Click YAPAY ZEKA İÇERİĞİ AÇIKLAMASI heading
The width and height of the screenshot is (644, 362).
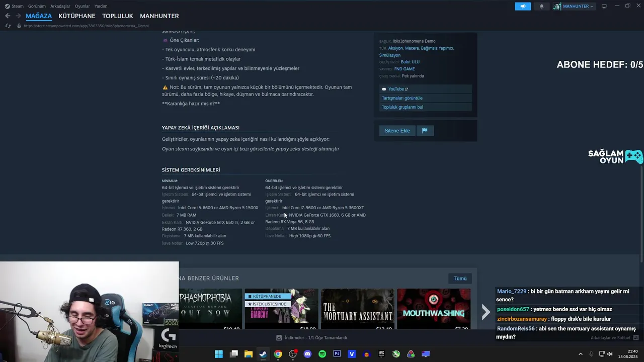pos(201,128)
